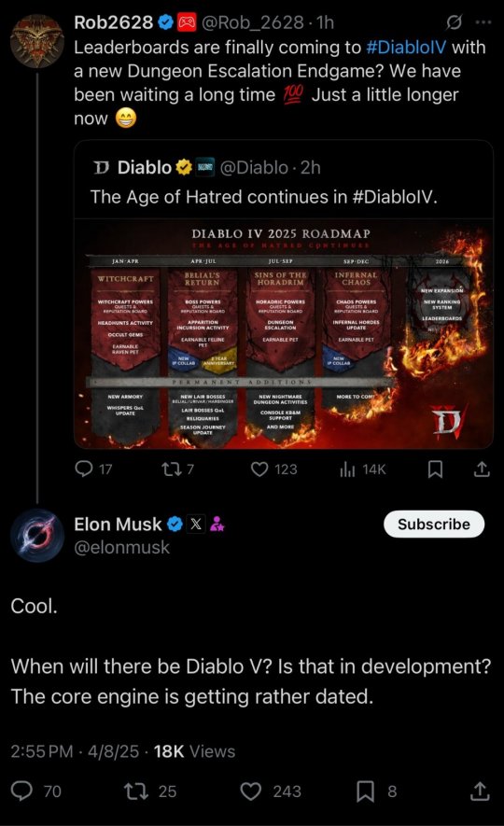
Task: Share Elon Musk's post via share icon
Action: coord(479,791)
